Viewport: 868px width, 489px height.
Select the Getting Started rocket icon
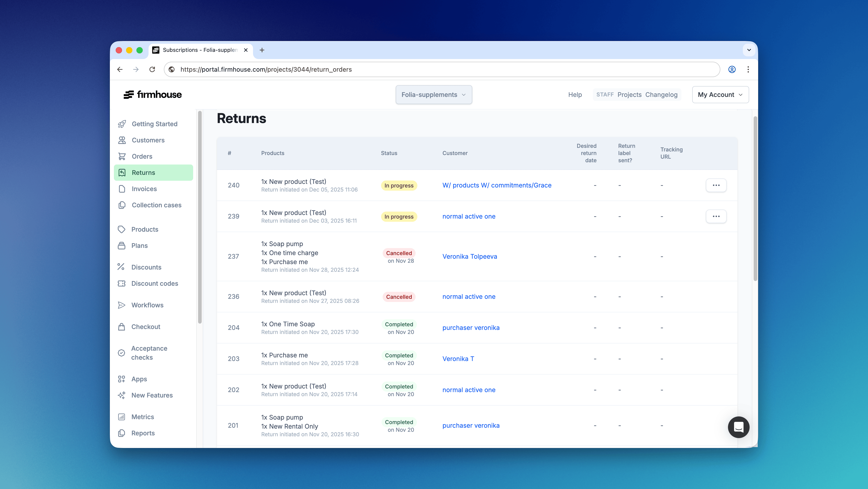click(122, 124)
